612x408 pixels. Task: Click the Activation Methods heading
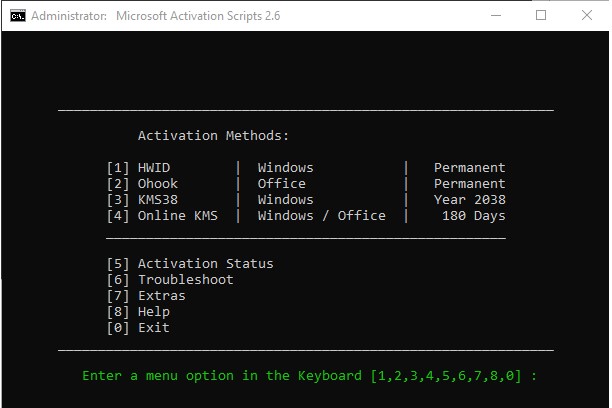[x=214, y=136]
